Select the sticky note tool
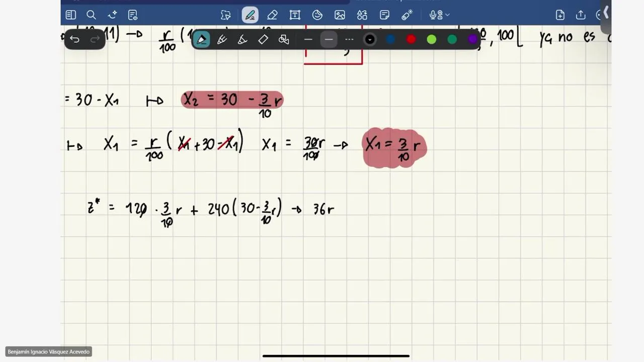 (x=385, y=15)
